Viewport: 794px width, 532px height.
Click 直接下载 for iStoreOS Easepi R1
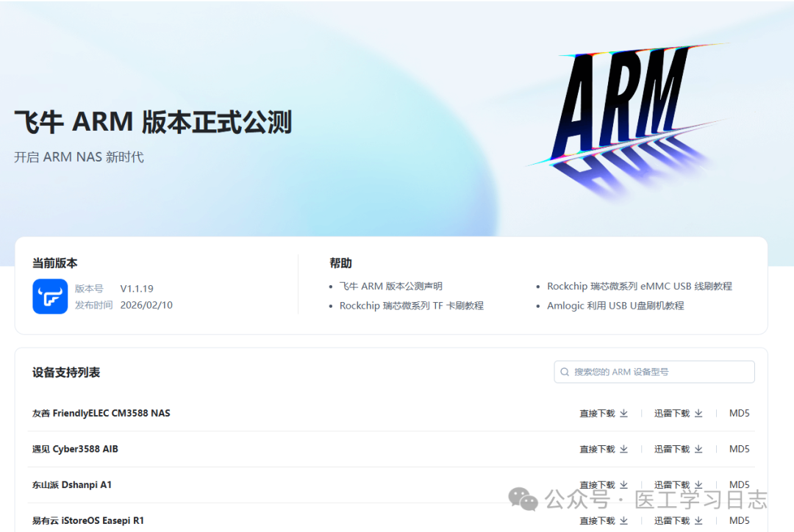597,520
